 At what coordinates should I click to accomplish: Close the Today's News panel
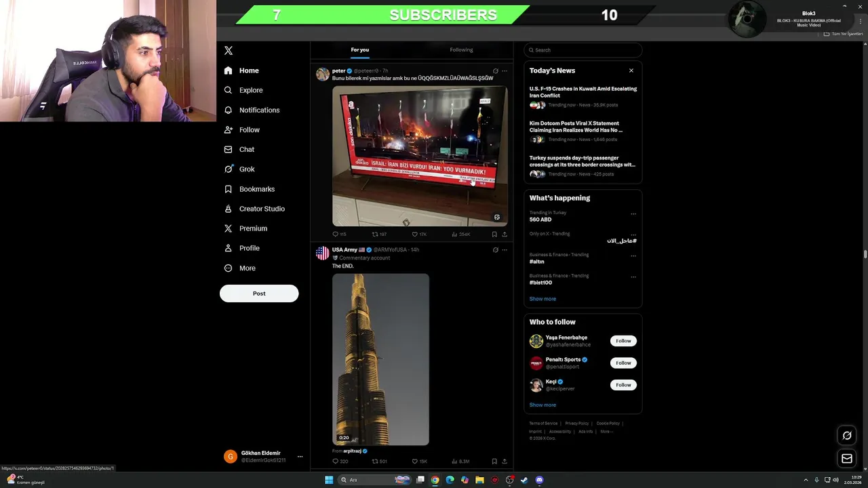pyautogui.click(x=631, y=70)
